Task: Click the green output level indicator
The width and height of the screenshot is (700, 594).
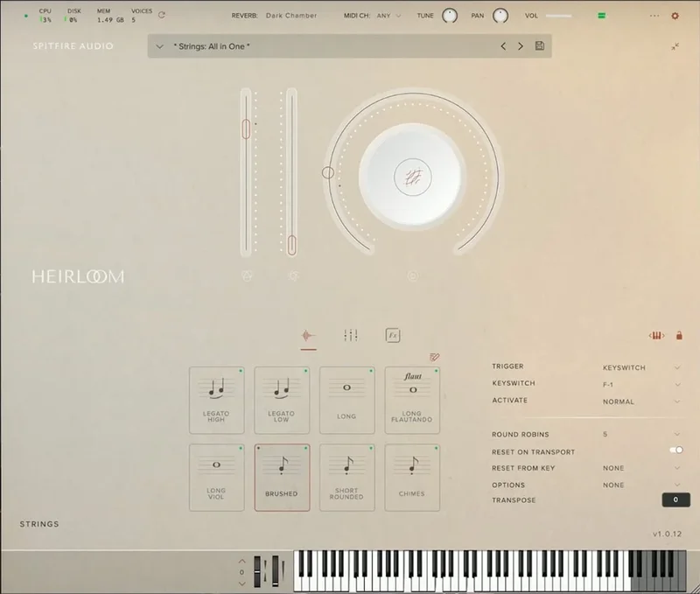Action: click(x=602, y=16)
